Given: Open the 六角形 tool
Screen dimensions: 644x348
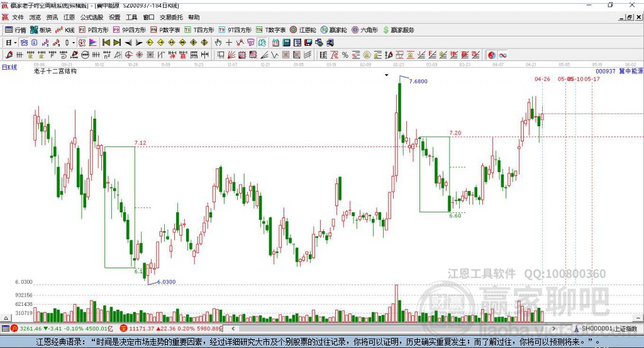Looking at the screenshot, I should tap(365, 30).
